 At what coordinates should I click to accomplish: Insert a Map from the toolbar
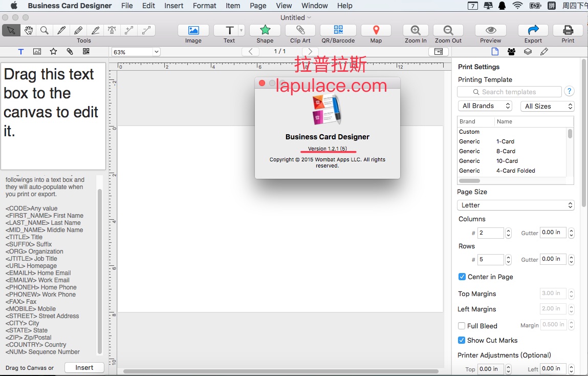[376, 30]
